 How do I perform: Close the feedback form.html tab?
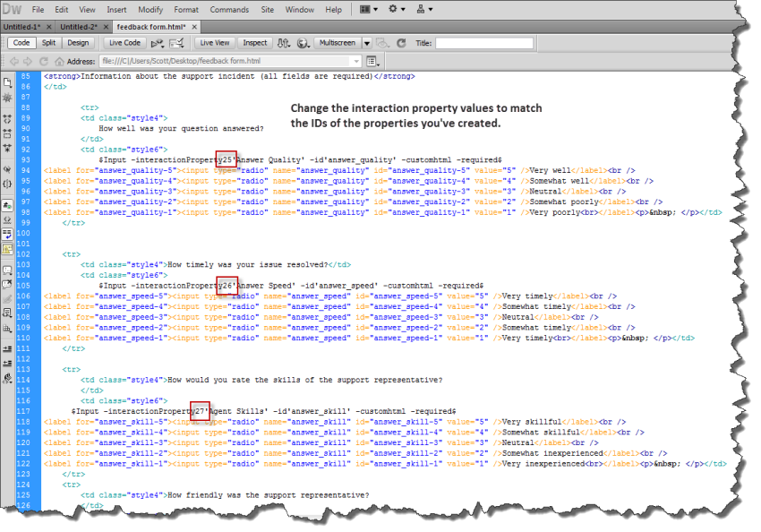pos(194,27)
